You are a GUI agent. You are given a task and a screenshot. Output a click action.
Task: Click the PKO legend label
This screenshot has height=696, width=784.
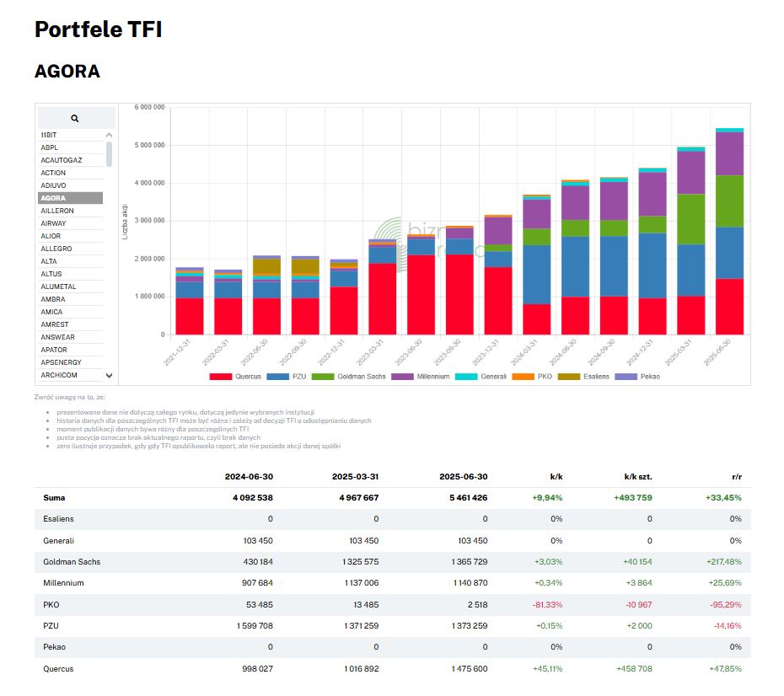[x=545, y=377]
